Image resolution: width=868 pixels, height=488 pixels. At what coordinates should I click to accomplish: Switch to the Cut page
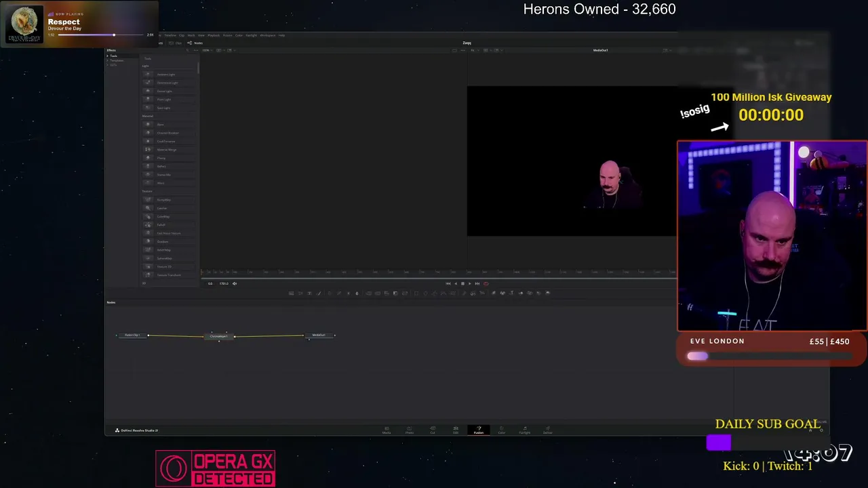click(433, 430)
